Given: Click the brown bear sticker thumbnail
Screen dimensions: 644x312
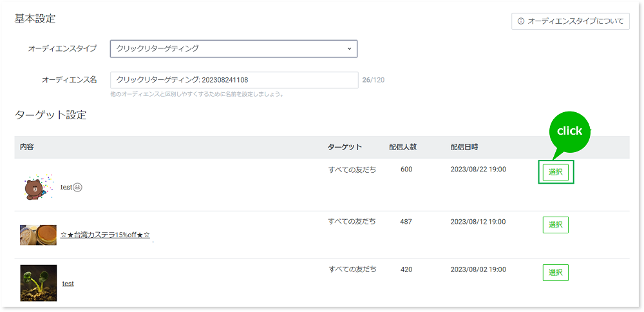Looking at the screenshot, I should pos(38,186).
